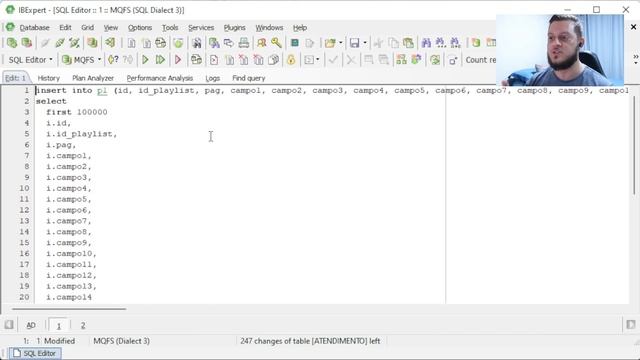Expand the script window dropdown arrow
Screen dimensions: 640x360
[x=318, y=60]
